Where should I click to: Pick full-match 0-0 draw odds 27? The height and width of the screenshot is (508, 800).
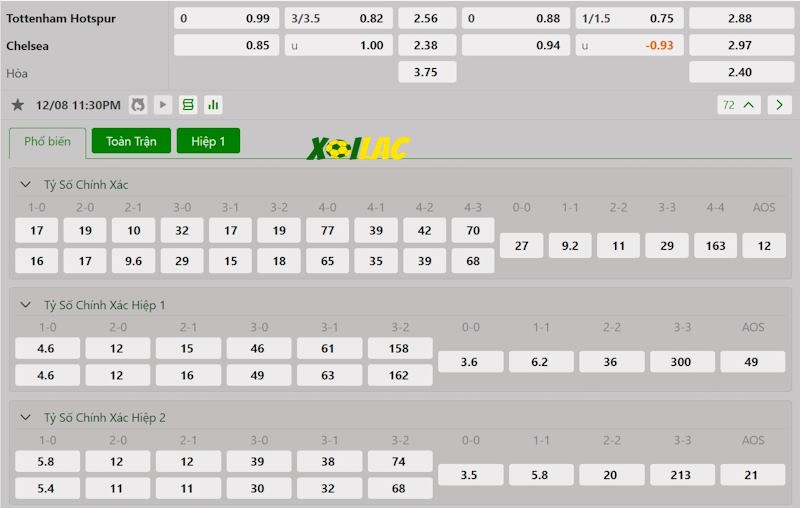521,246
